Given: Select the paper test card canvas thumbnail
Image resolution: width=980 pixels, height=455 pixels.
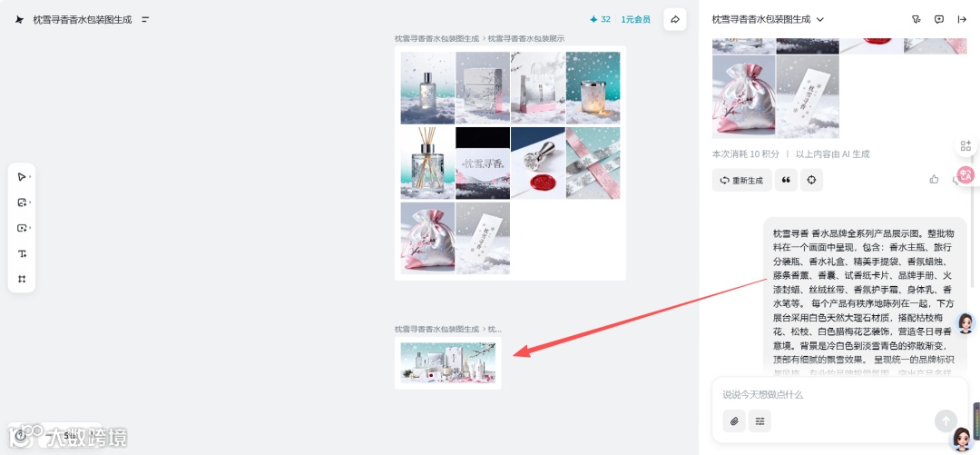Looking at the screenshot, I should (483, 238).
